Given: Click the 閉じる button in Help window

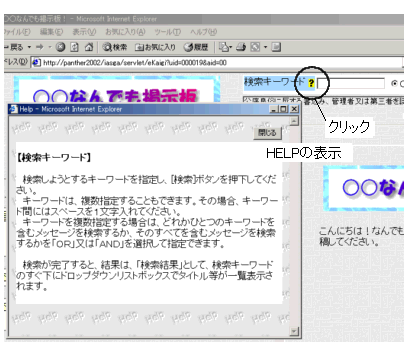Looking at the screenshot, I should (268, 133).
